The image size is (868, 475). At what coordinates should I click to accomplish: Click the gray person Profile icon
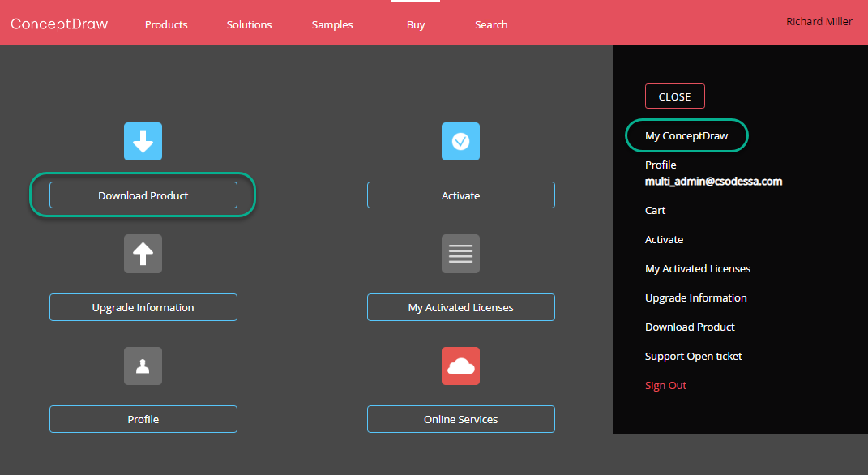tap(143, 366)
